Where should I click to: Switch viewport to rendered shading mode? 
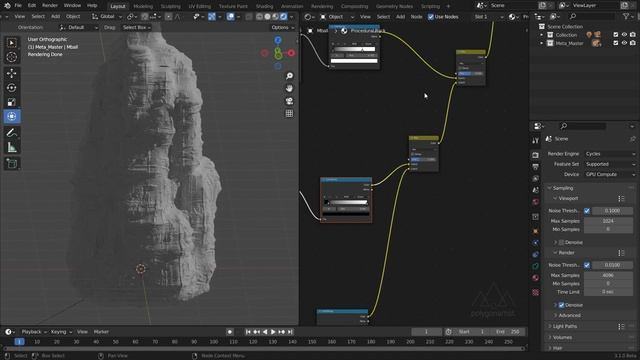[x=283, y=17]
